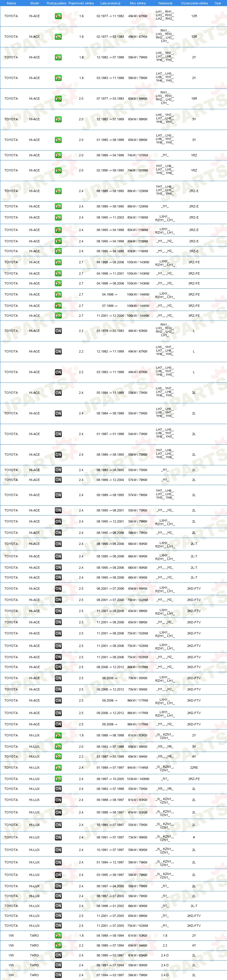Screen dimensions: 227x980
Task: Select the 84kW / 114KM power cell
Action: pyautogui.click(x=138, y=768)
